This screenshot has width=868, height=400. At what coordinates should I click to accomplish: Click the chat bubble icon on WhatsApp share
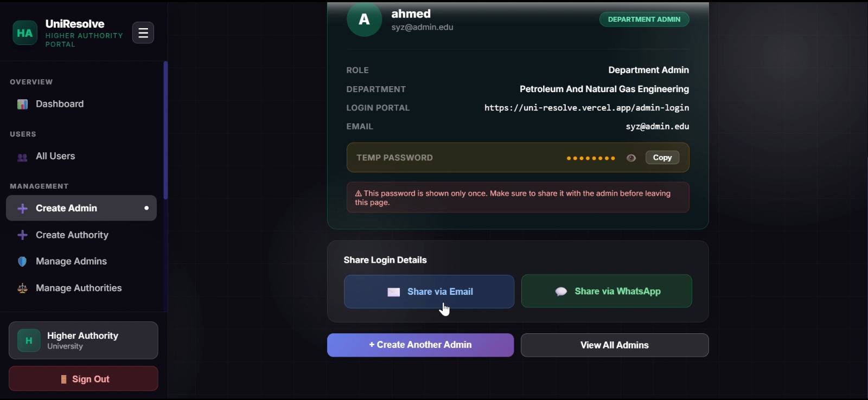(561, 292)
